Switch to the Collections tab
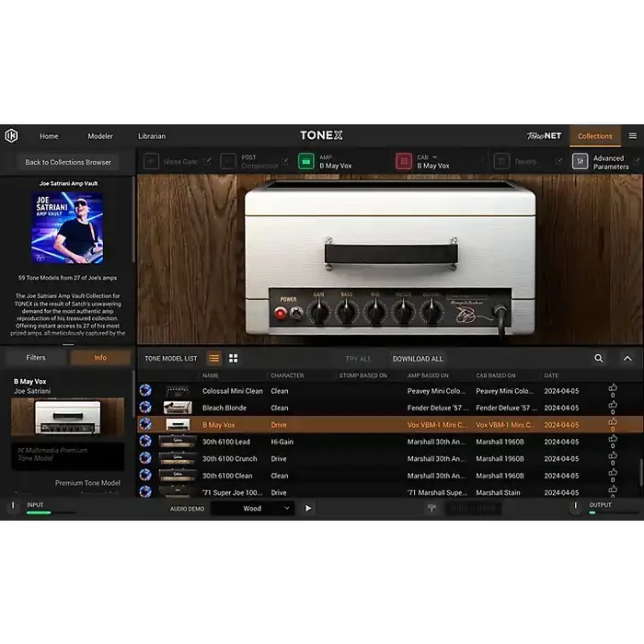This screenshot has height=644, width=644. (x=594, y=136)
